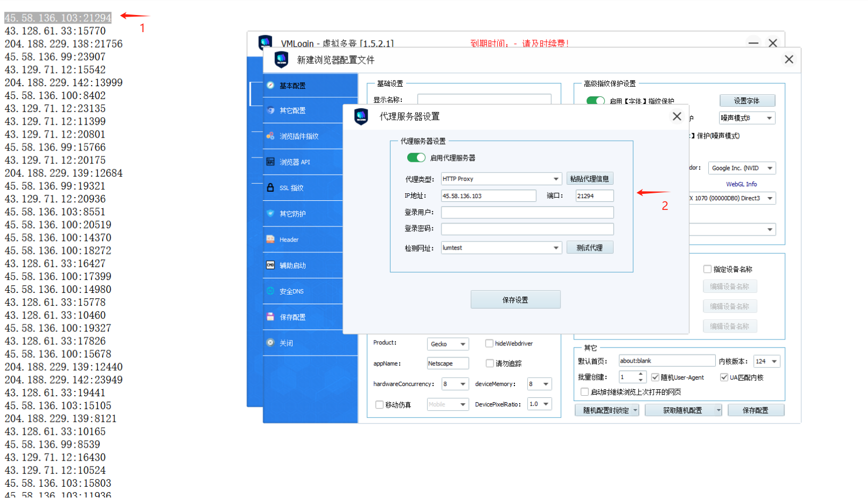This screenshot has width=868, height=498.
Task: Close the 代理服务器设置 dialog
Action: pyautogui.click(x=677, y=116)
